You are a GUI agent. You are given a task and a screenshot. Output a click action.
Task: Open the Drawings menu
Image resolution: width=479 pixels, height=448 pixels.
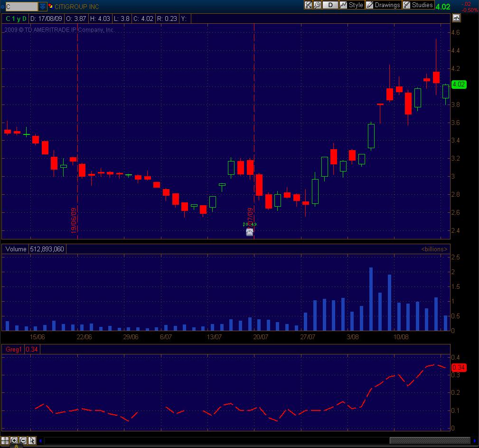[384, 5]
